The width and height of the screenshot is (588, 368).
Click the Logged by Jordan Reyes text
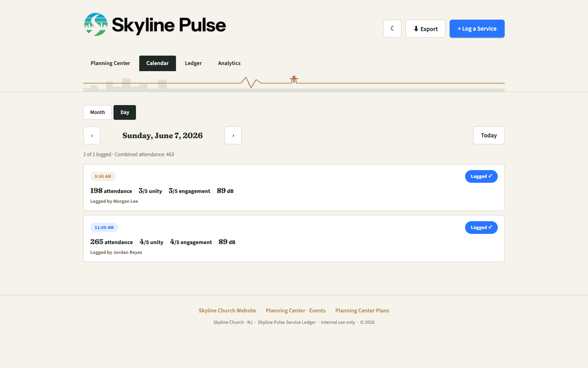[x=116, y=252]
